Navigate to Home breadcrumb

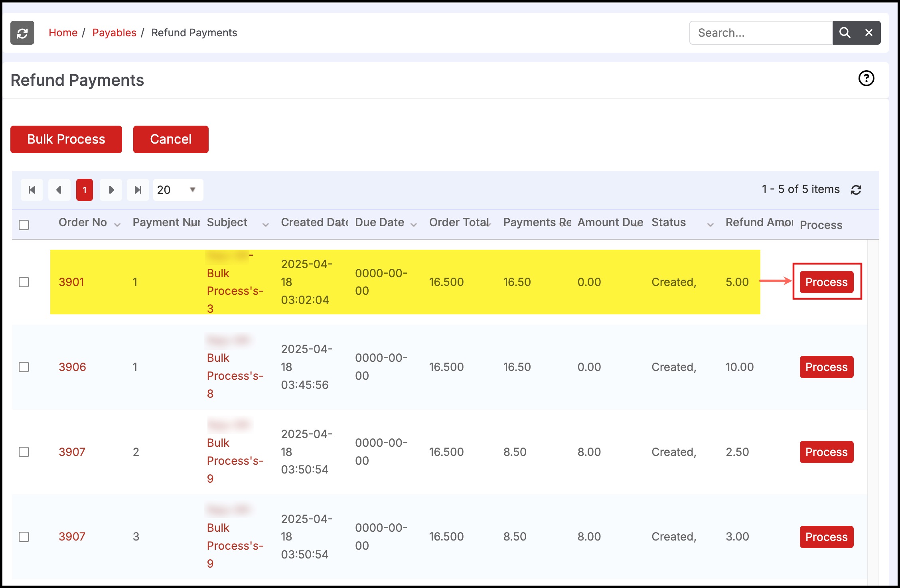click(x=63, y=33)
